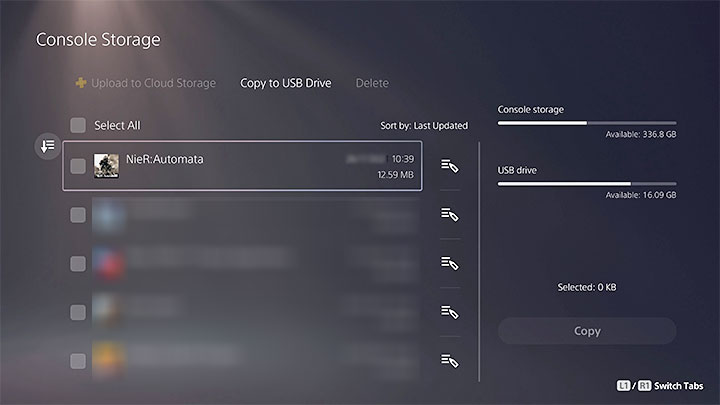Open the Sort by: Last Updated selector
Screen dimensions: 720x405
[424, 125]
